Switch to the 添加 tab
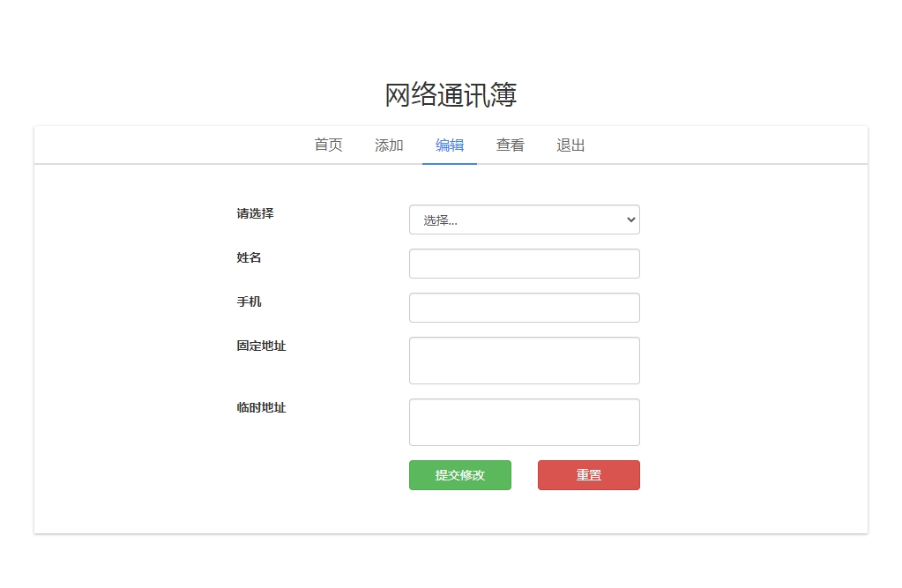 [x=389, y=145]
